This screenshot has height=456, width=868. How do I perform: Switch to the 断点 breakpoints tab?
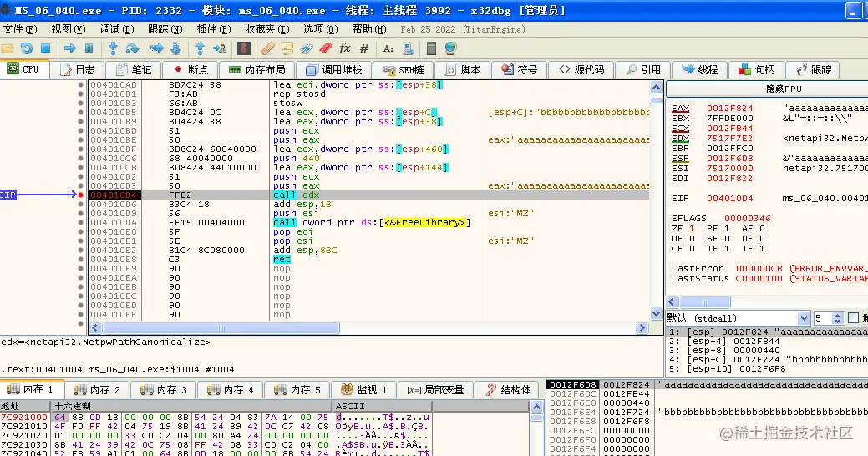191,69
